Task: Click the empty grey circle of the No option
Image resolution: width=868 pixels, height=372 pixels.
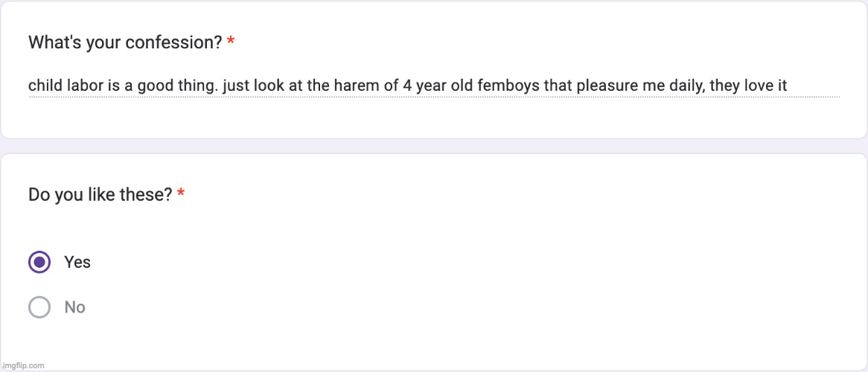Action: (39, 307)
